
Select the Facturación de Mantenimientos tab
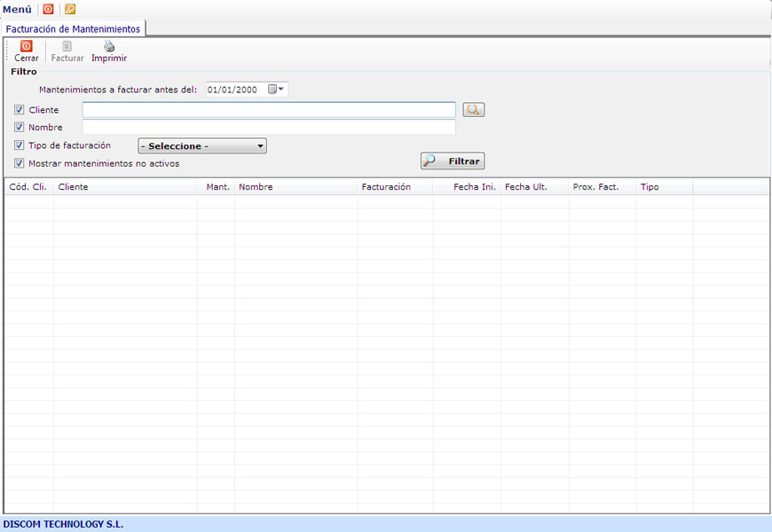(73, 29)
